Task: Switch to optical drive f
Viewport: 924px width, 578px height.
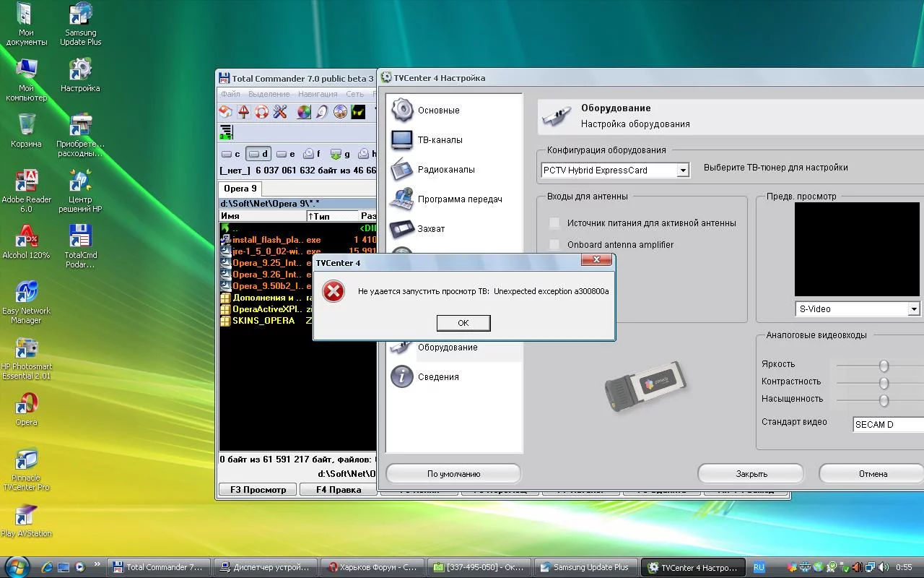Action: click(313, 154)
